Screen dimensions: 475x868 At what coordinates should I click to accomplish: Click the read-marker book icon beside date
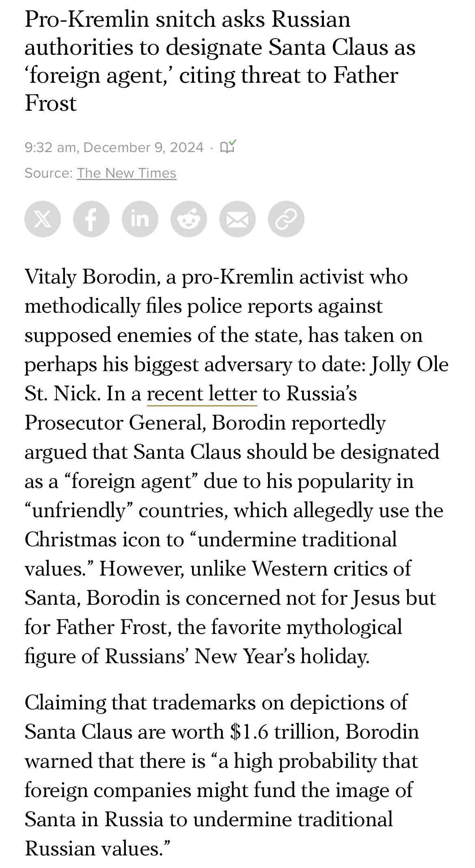[228, 146]
